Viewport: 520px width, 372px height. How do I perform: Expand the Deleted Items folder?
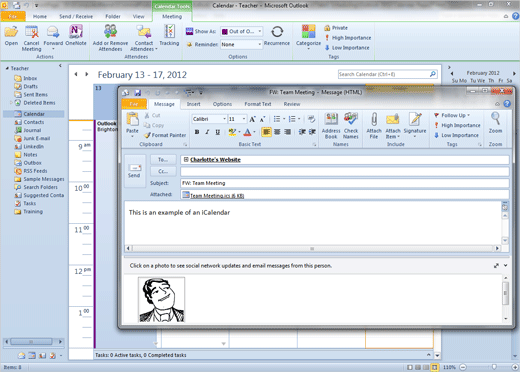click(x=11, y=103)
